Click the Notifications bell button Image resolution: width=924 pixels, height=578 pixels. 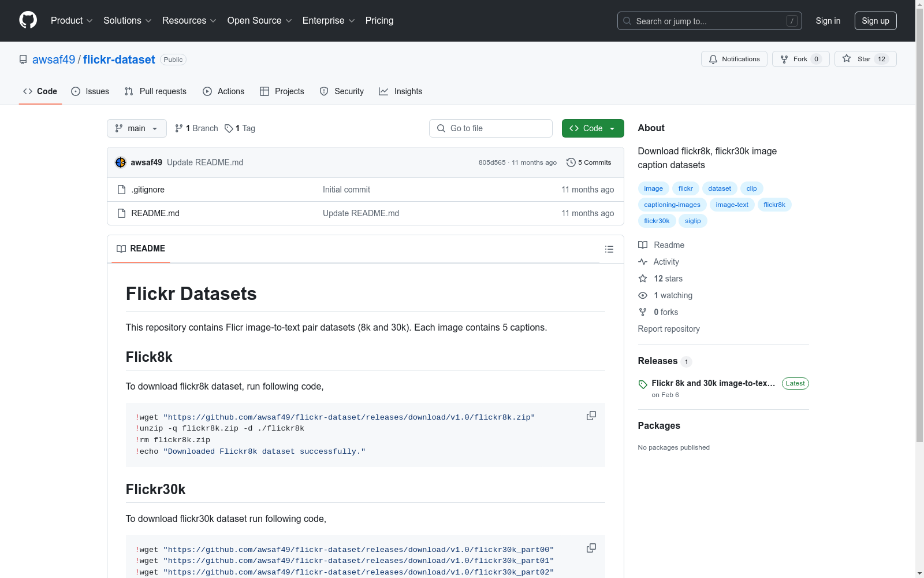tap(734, 59)
